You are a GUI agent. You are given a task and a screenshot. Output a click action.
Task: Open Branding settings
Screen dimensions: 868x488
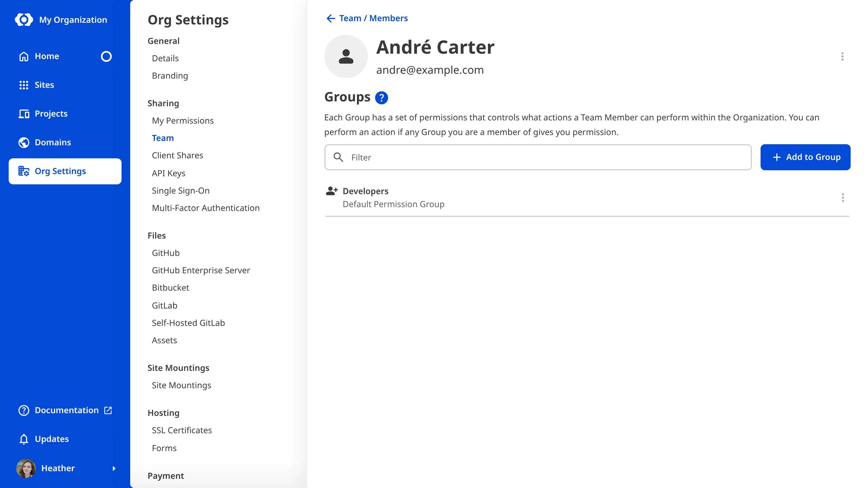click(170, 76)
